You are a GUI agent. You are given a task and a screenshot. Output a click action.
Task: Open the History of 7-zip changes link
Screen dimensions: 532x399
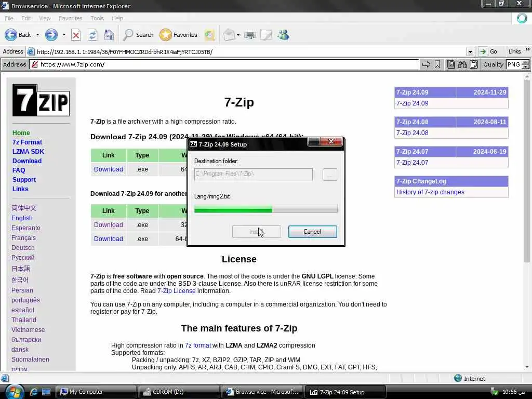[430, 192]
